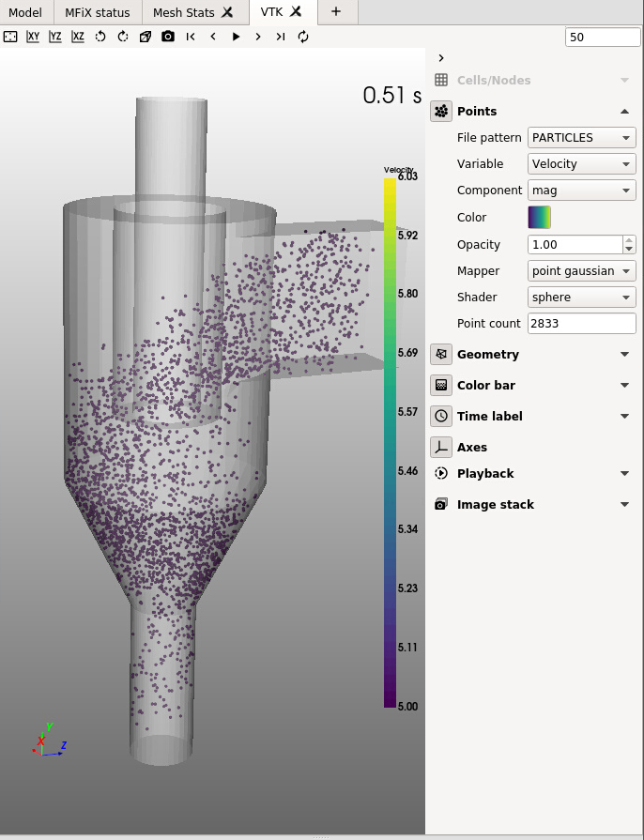
Task: Switch to the MFiX status tab
Action: pos(98,12)
